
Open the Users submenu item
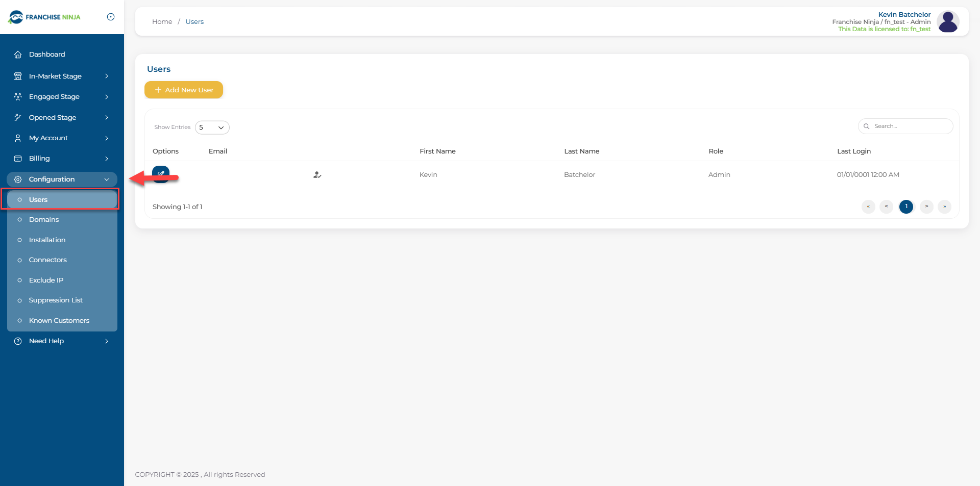click(x=62, y=199)
